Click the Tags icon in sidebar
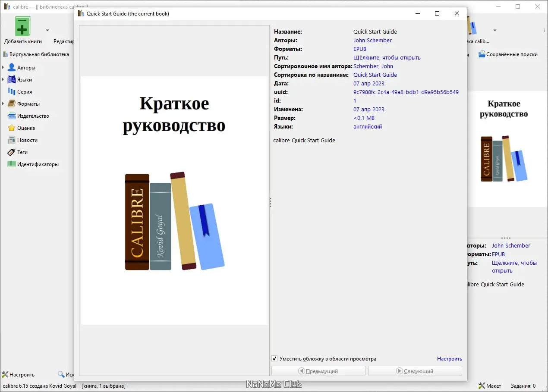 [x=11, y=152]
